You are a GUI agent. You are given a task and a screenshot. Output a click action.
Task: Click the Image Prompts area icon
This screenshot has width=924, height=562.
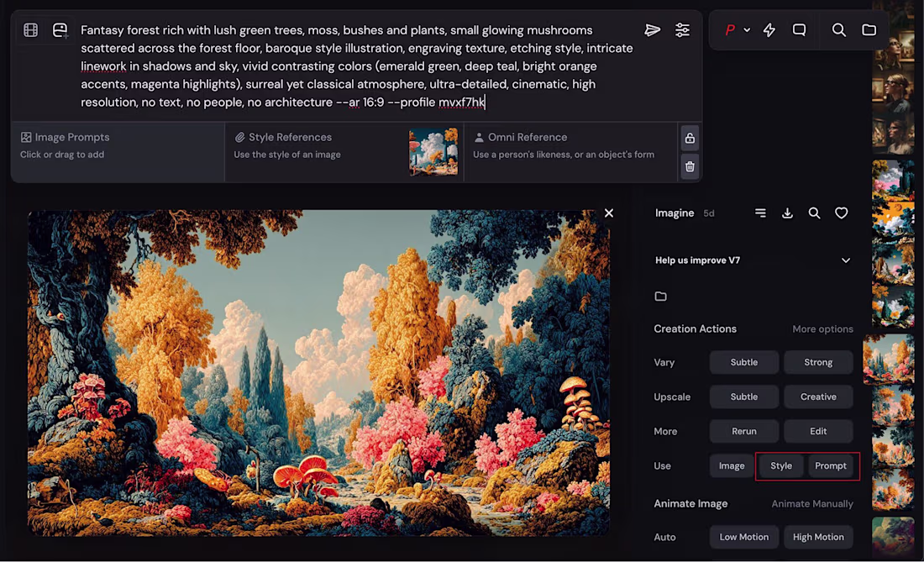tap(26, 137)
